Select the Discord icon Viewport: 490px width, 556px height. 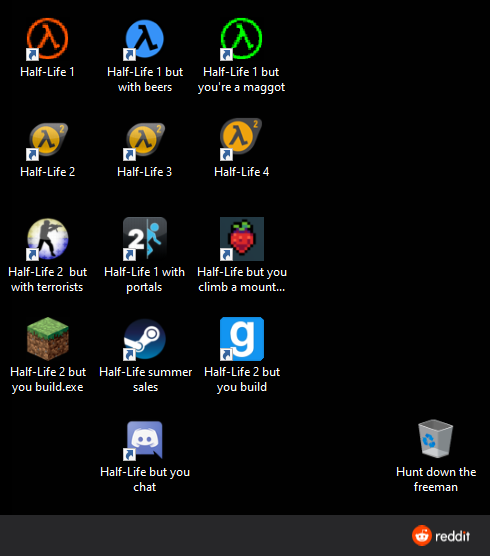(x=144, y=440)
